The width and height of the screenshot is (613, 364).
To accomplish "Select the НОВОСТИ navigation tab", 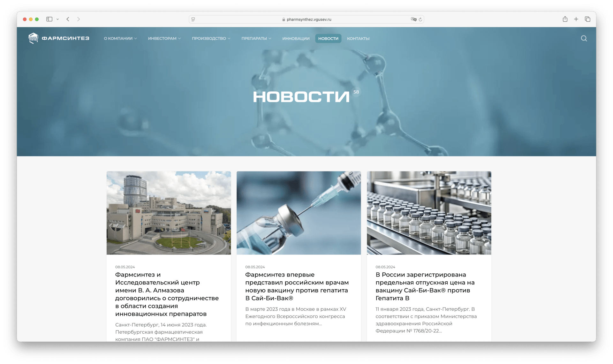I will pyautogui.click(x=328, y=38).
